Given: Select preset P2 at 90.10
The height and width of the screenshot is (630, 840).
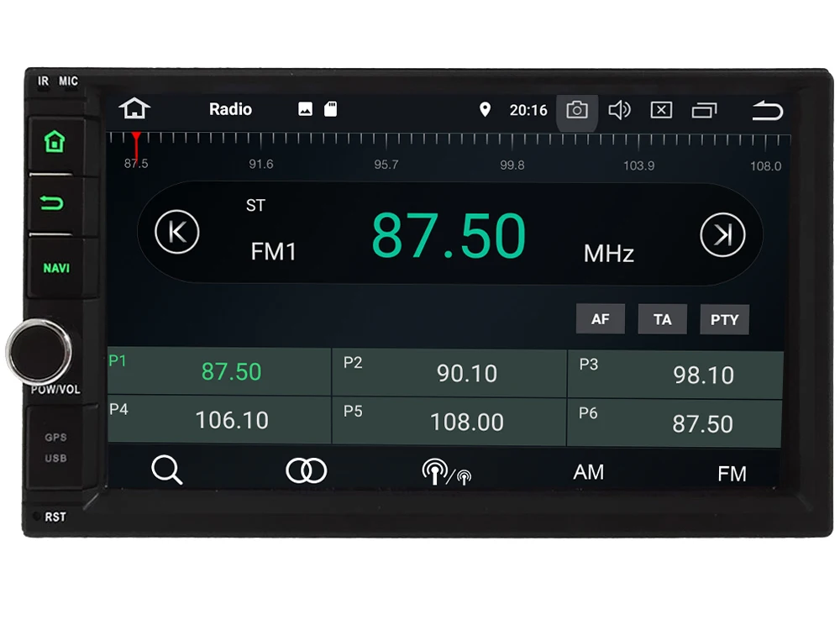Looking at the screenshot, I should click(449, 373).
